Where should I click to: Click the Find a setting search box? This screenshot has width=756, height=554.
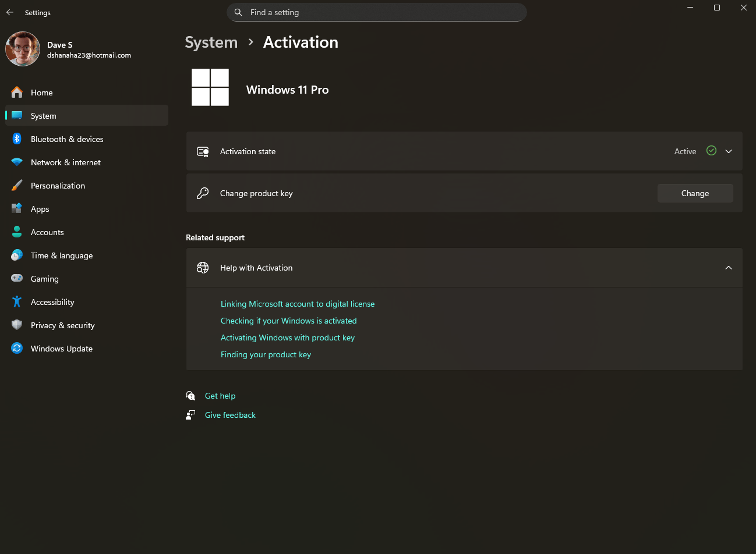pyautogui.click(x=376, y=12)
